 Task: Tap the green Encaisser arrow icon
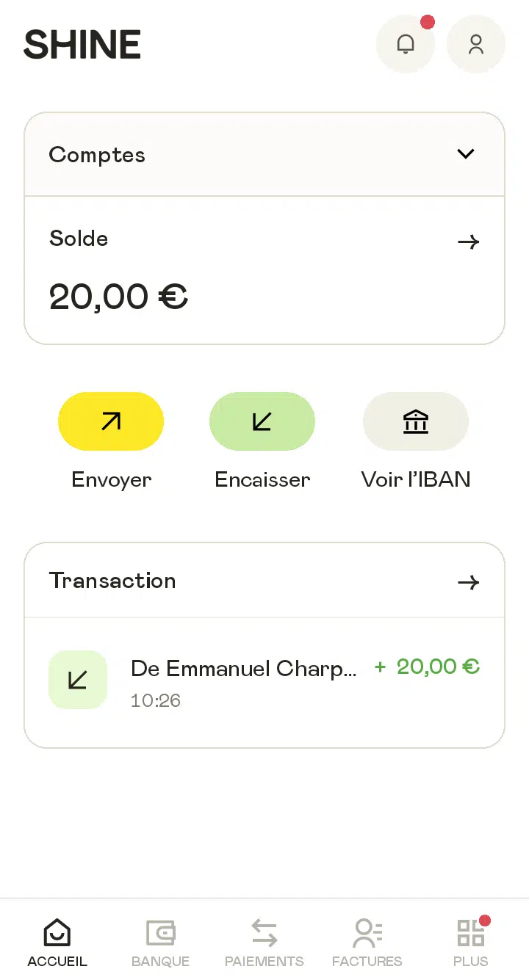(x=262, y=421)
